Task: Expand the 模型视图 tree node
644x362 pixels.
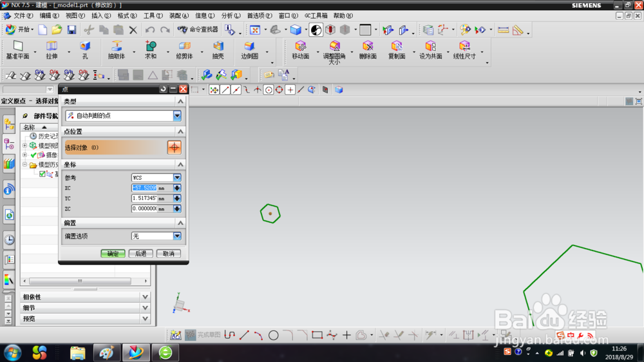Action: [x=24, y=146]
